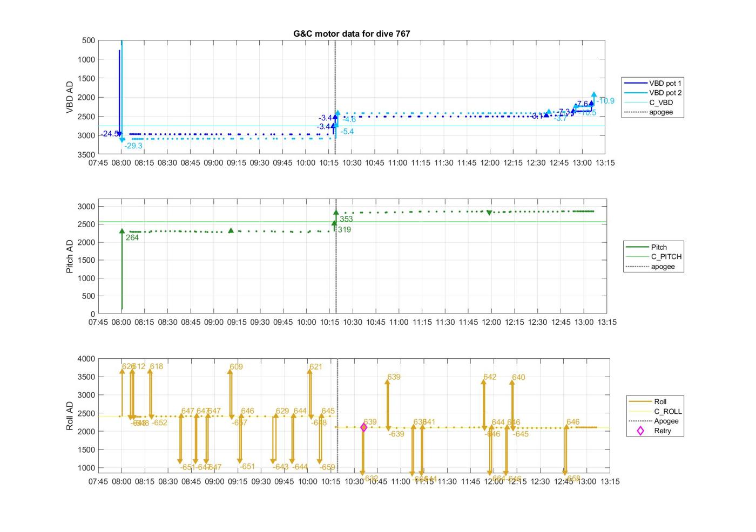Click the '-10.9' annotation in VBD plot

coord(605,101)
